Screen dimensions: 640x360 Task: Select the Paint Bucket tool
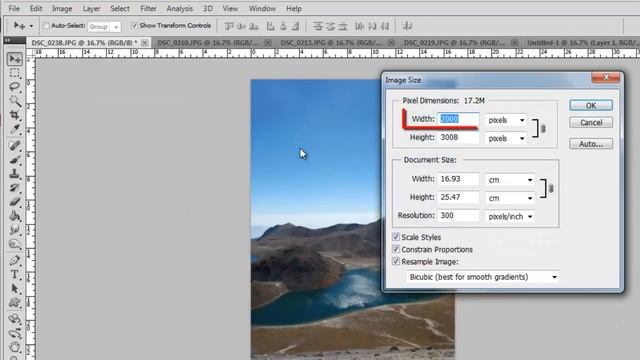coord(15,216)
